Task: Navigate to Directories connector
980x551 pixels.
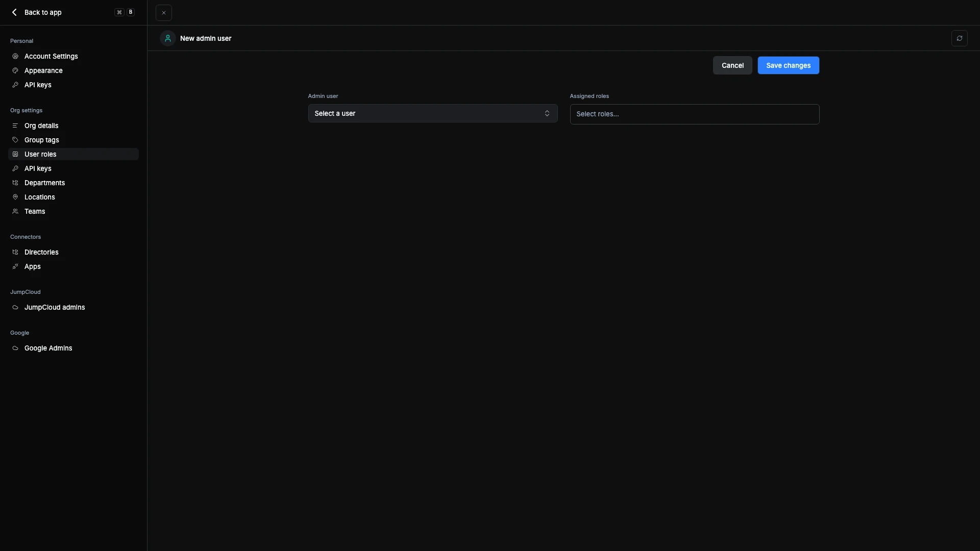Action: (x=41, y=252)
